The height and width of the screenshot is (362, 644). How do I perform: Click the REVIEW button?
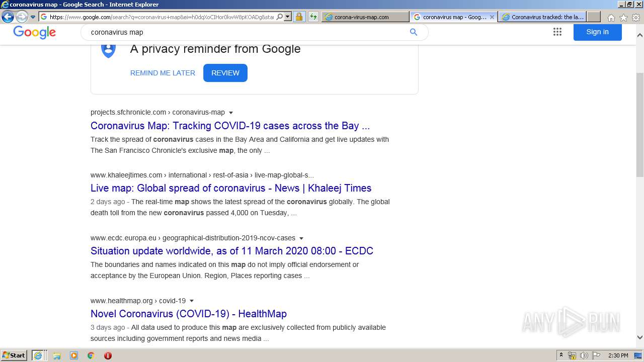tap(225, 73)
